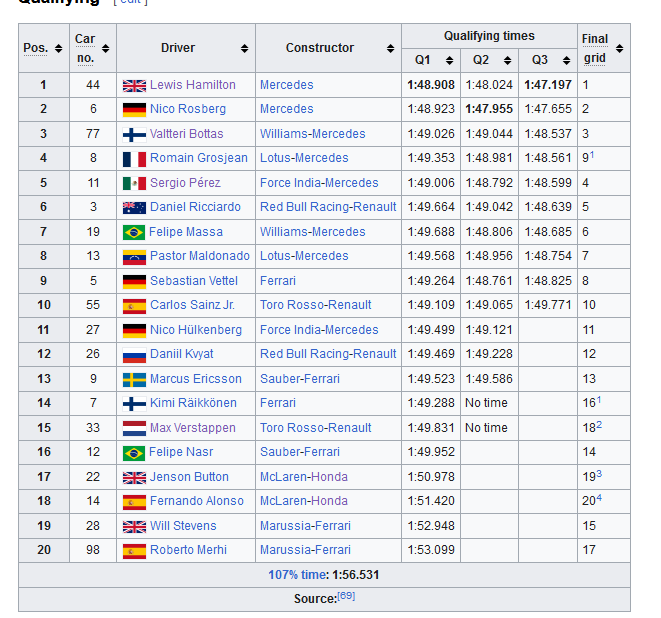
Task: Click the UK flag beside Lewis Hamilton
Action: [x=134, y=86]
